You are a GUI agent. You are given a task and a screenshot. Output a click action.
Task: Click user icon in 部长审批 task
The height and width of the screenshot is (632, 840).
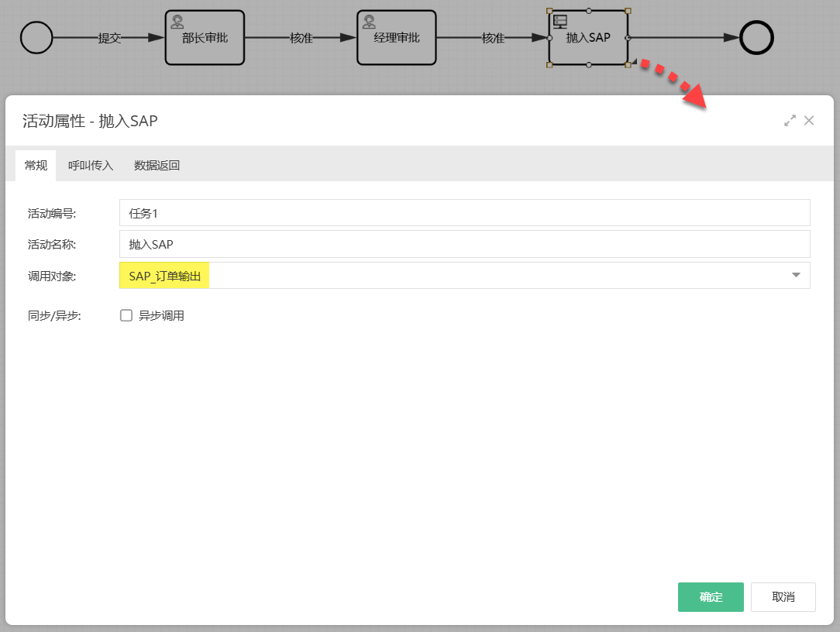point(177,22)
